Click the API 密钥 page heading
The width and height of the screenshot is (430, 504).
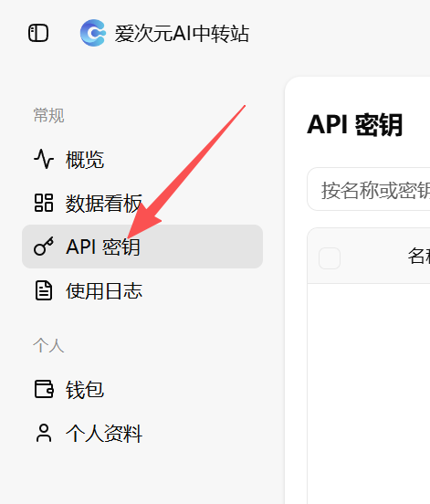(x=355, y=125)
